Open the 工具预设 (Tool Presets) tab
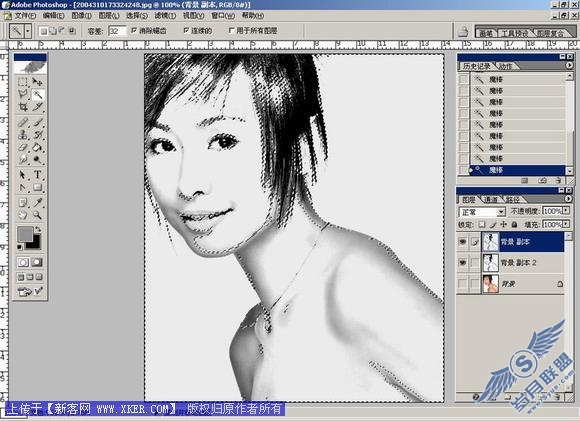 515,33
